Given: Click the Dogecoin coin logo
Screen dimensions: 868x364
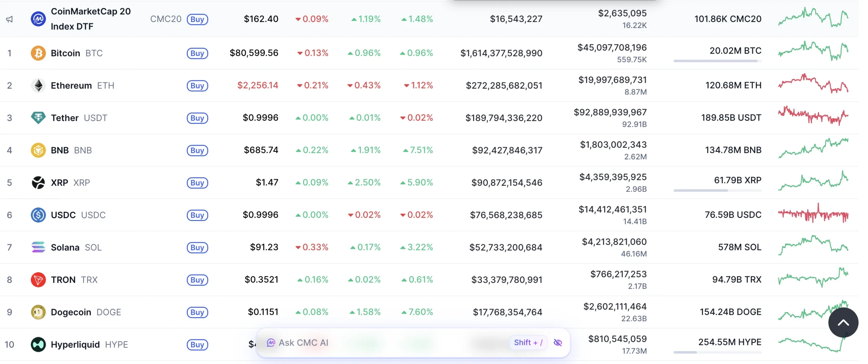Looking at the screenshot, I should click(x=38, y=312).
